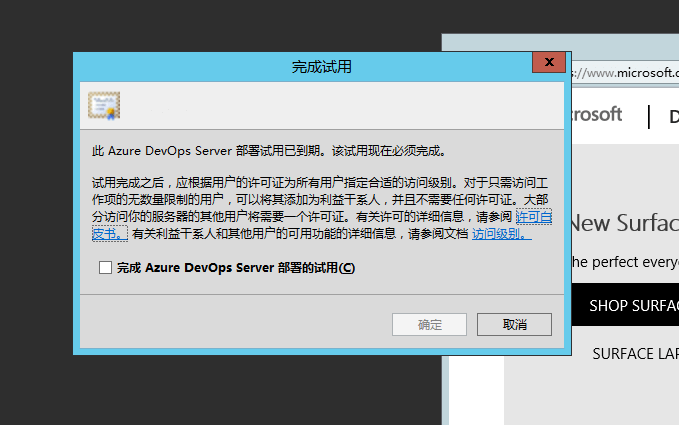Follow the 访问级别 documentation link

point(500,234)
